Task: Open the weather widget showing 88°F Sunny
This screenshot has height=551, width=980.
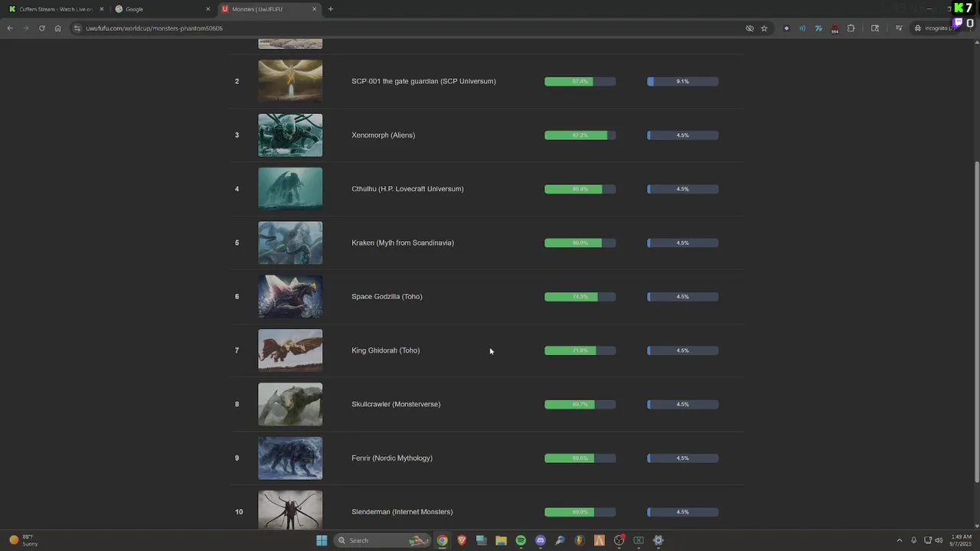Action: (23, 540)
